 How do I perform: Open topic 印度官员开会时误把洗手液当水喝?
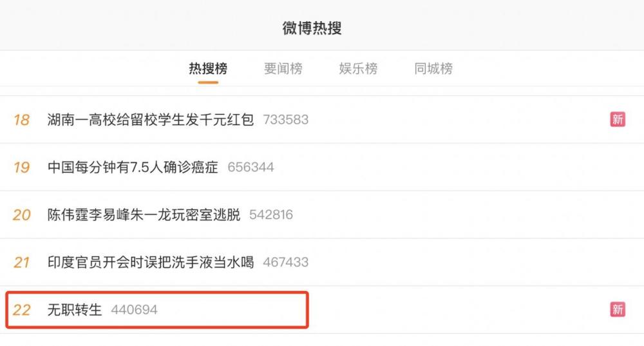(x=150, y=262)
